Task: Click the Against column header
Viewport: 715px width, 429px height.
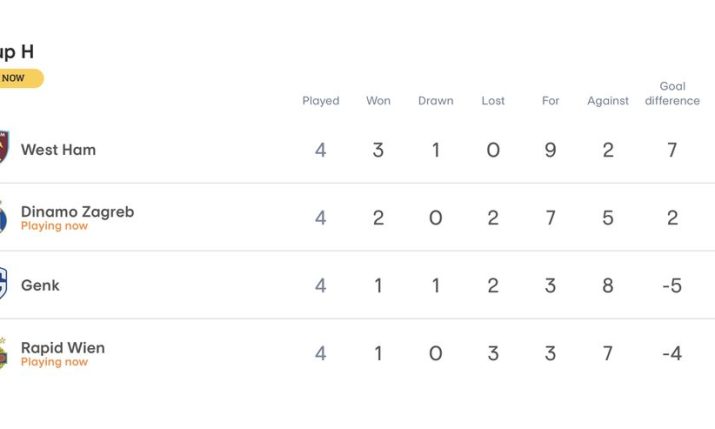Action: pos(608,101)
